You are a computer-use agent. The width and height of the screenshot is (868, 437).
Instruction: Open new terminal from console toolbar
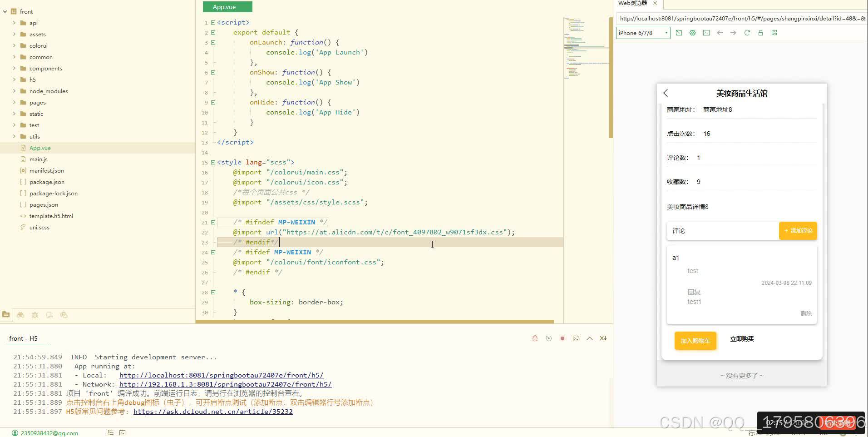576,338
